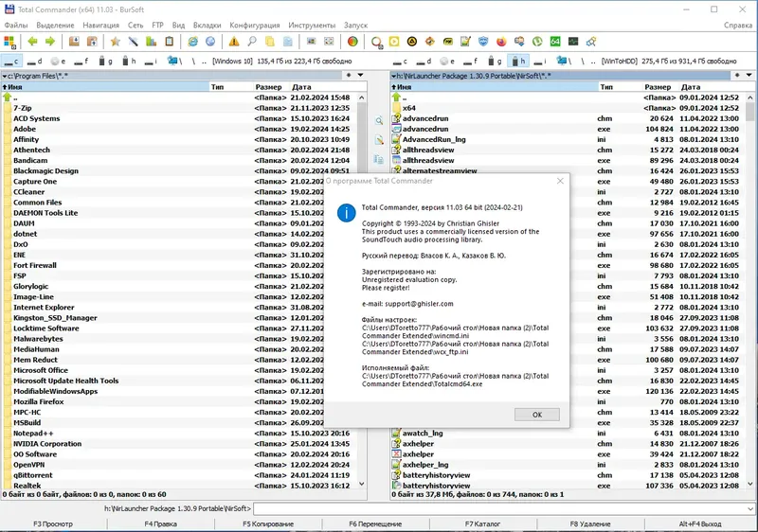Open favorites asterisk button of left panel
Screen dimensions: 758x532
[349, 76]
